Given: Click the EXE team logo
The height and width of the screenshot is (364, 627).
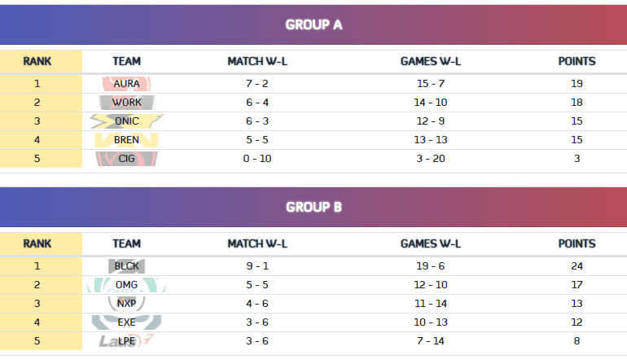Looking at the screenshot, I should (126, 322).
